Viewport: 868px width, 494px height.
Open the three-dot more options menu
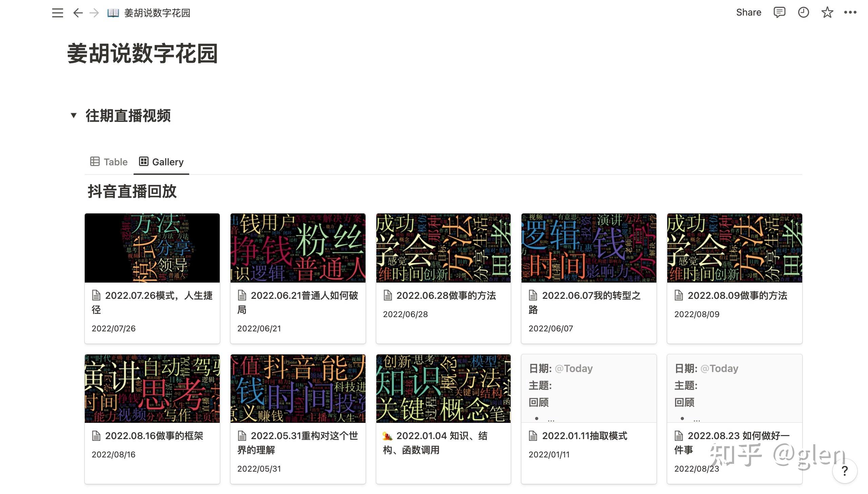tap(850, 13)
